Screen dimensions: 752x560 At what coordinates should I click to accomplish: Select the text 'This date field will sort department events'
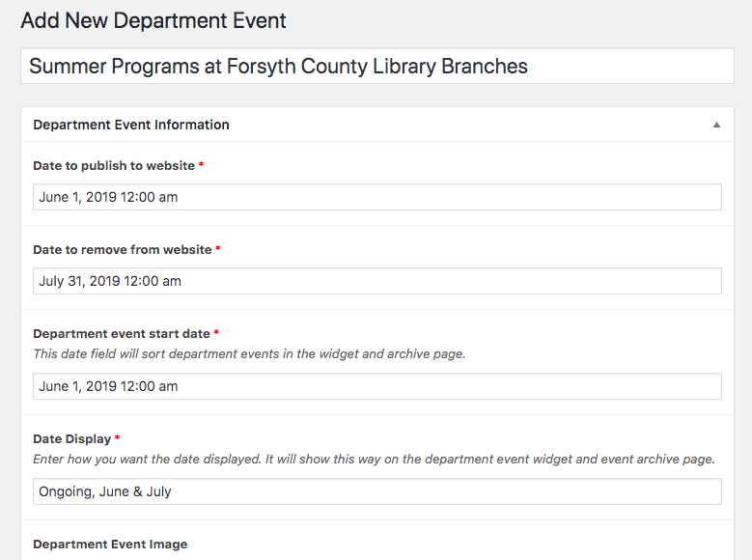click(x=156, y=354)
